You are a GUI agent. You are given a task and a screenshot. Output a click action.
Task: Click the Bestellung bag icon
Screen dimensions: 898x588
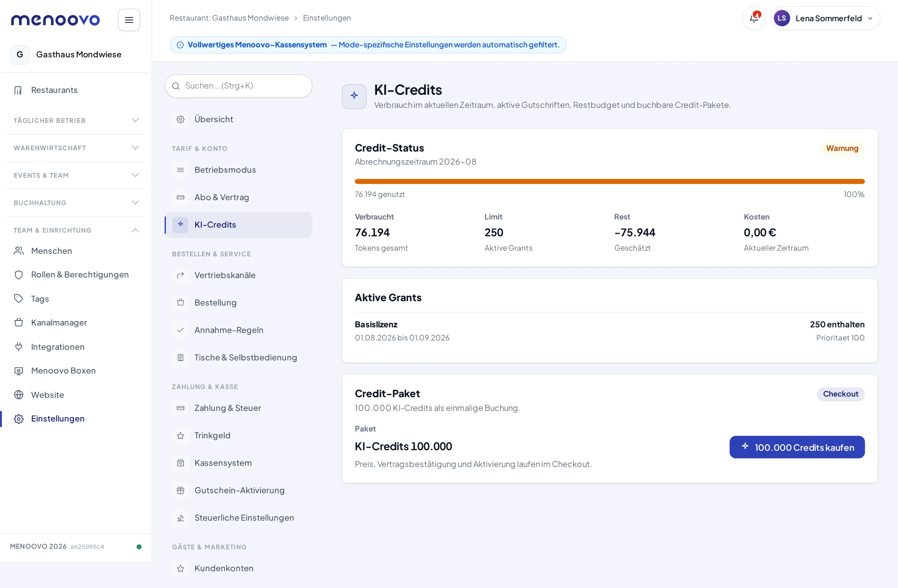[180, 302]
